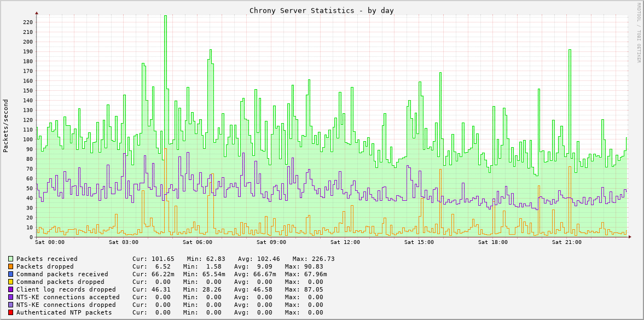Click the 'Command packets received' legend label
Screen dimensions: 644x320
tap(62, 274)
